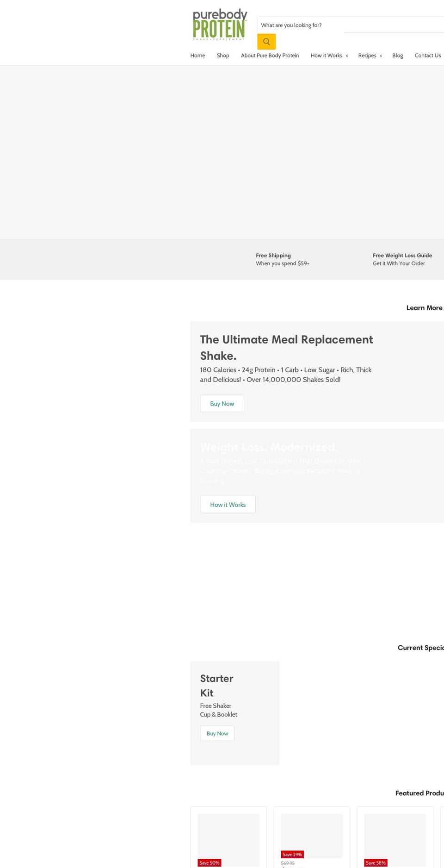The image size is (444, 868).
Task: Click 'Free Shaker Cup & Booklet' text
Action: [218, 710]
